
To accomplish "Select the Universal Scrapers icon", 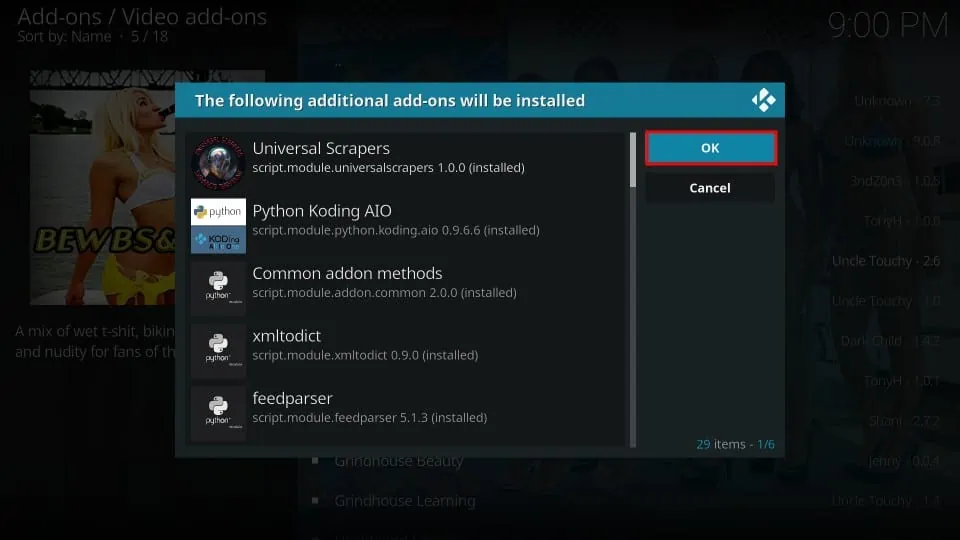I will [x=218, y=163].
